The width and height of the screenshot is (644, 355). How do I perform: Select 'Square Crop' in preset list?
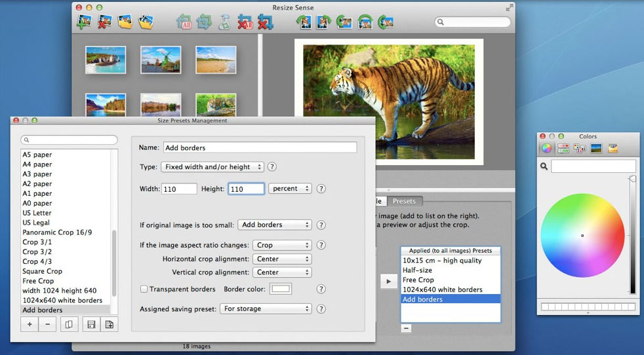click(43, 271)
